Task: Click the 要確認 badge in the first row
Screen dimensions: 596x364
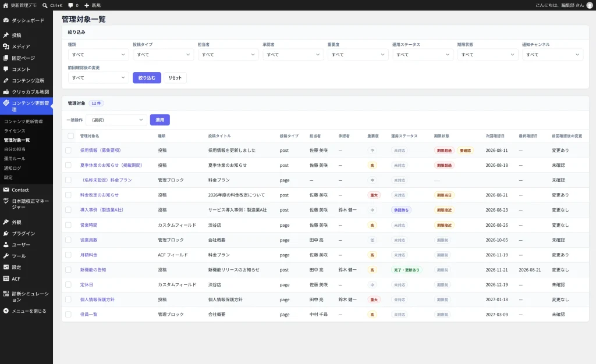Action: tap(465, 150)
